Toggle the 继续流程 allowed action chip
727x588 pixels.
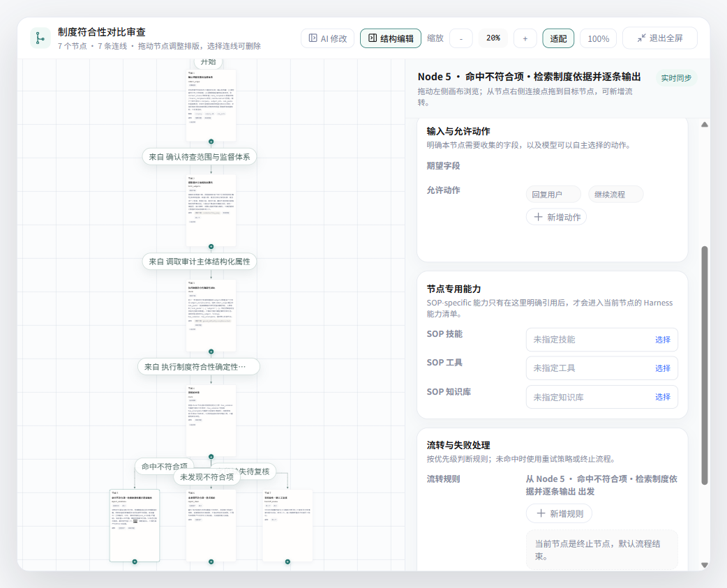[x=616, y=195]
